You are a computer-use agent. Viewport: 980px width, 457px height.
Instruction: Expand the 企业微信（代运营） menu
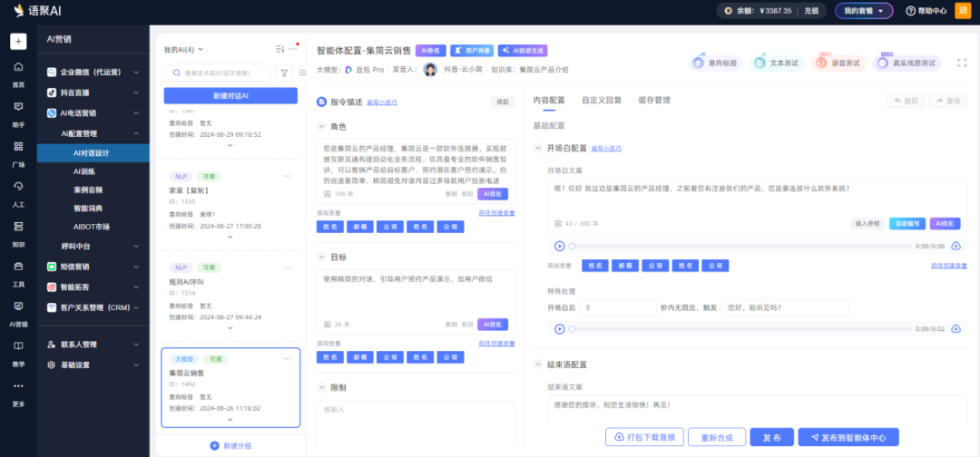point(136,72)
